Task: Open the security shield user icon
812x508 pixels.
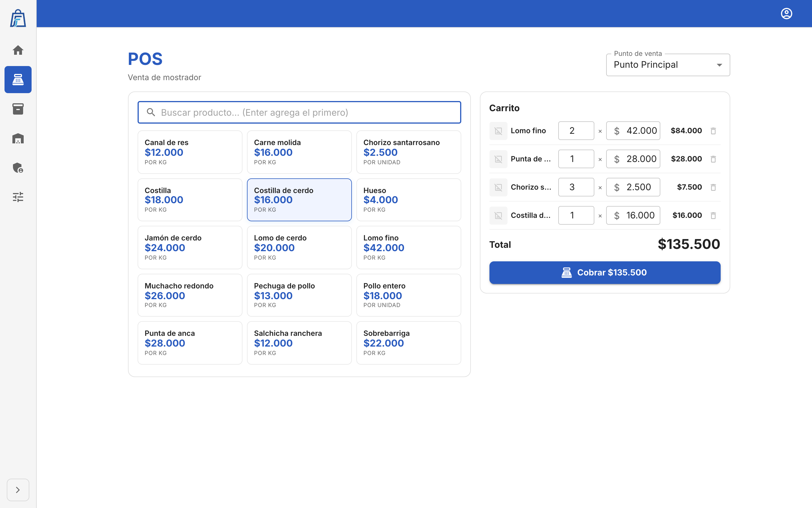Action: click(x=18, y=168)
